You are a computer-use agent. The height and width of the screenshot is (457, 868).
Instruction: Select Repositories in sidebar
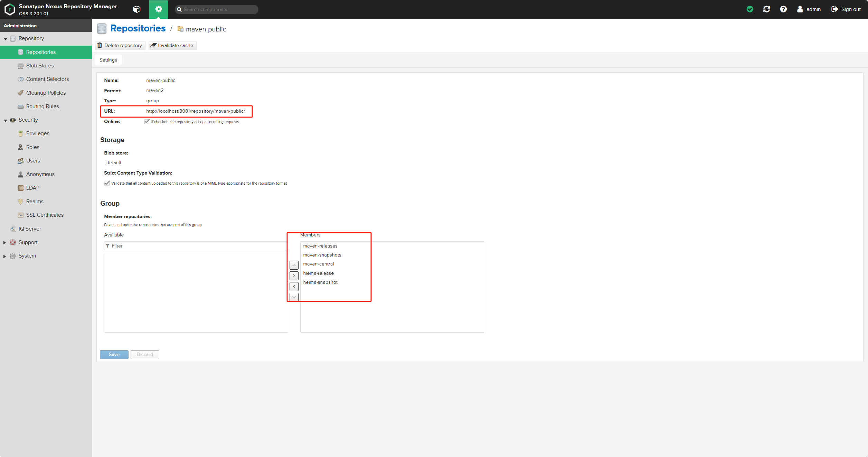(x=46, y=52)
